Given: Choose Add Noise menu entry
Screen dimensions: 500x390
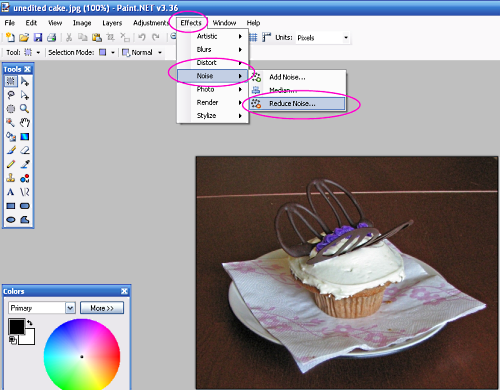Looking at the screenshot, I should point(297,77).
